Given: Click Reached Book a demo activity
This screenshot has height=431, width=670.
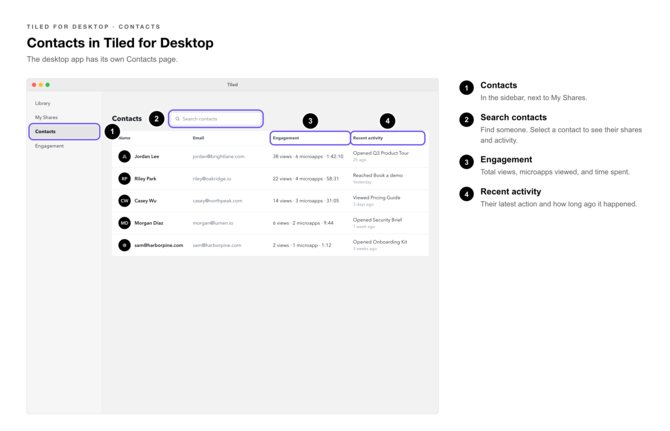Looking at the screenshot, I should 378,175.
